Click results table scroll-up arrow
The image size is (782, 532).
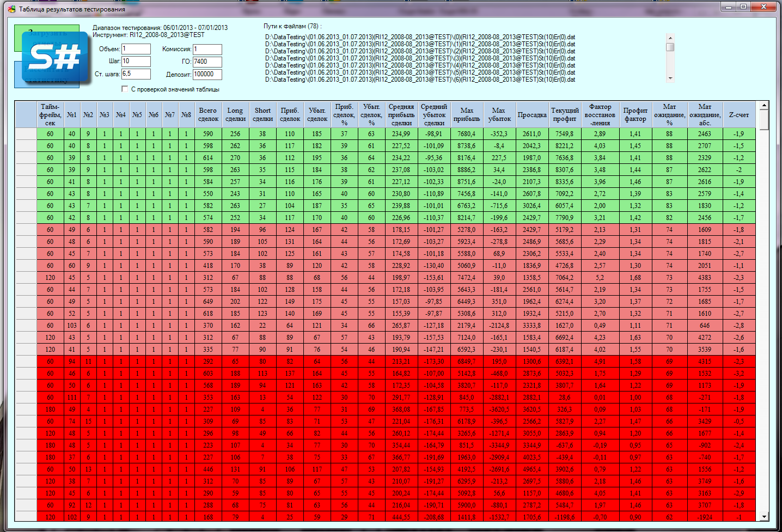coord(764,106)
